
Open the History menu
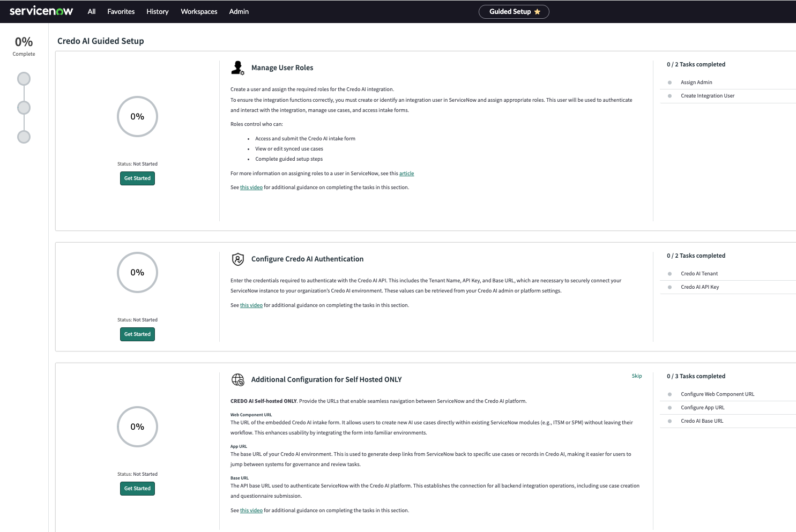tap(158, 11)
